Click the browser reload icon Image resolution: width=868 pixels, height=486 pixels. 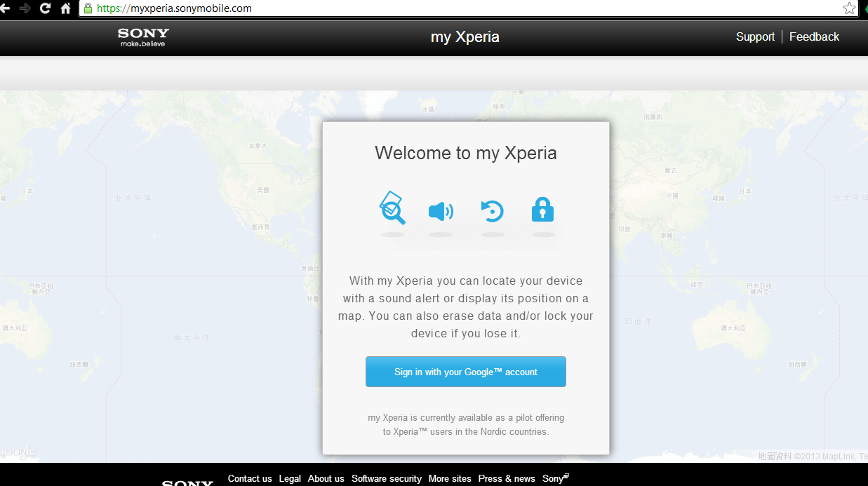pos(45,8)
